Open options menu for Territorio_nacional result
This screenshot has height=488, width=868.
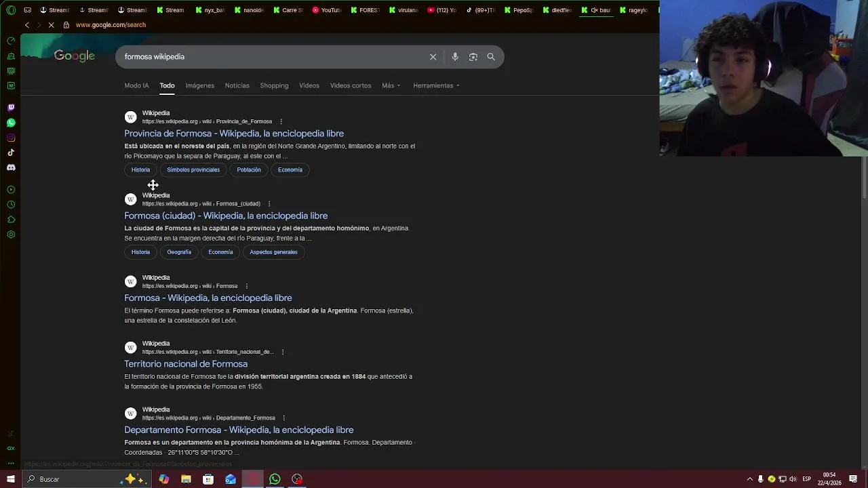(283, 352)
